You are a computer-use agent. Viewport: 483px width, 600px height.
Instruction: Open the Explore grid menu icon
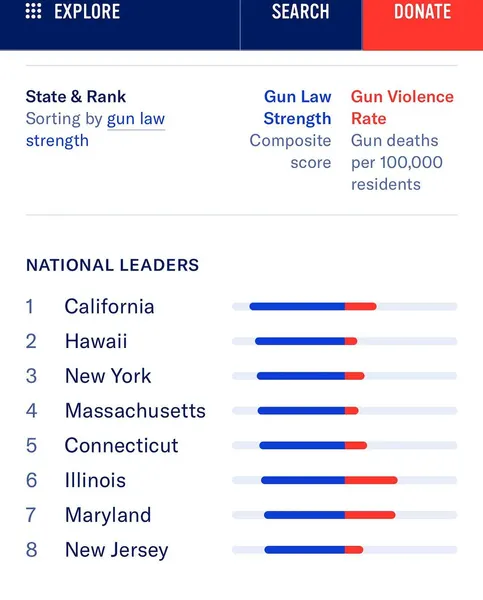click(x=33, y=11)
